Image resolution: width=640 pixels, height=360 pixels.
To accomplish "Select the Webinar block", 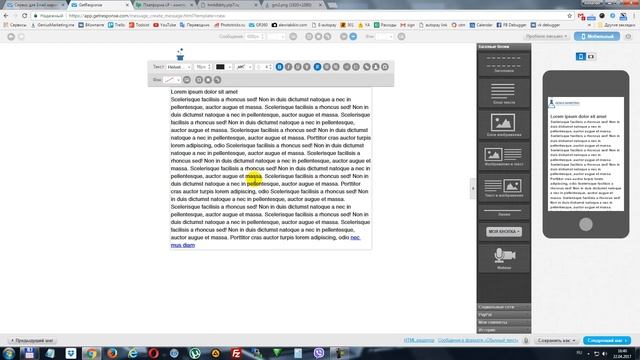I will click(504, 258).
